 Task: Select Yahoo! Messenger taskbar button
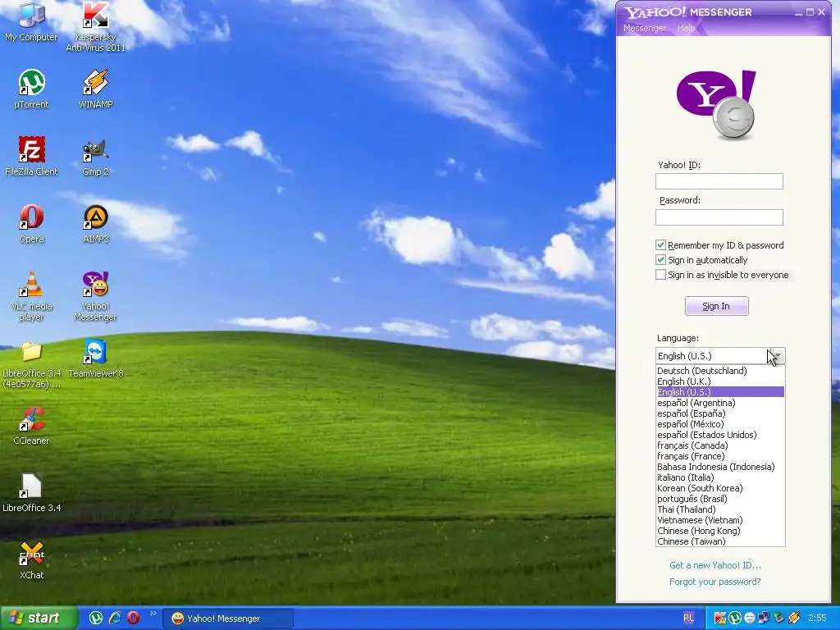230,619
